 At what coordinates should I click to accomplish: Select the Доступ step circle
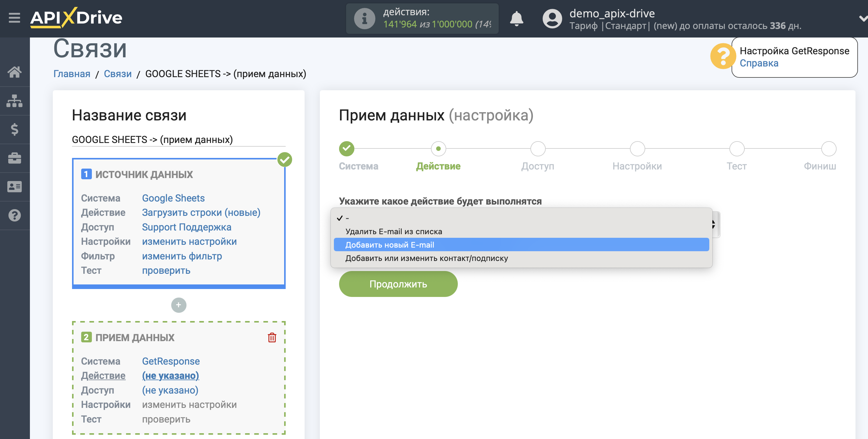[538, 148]
